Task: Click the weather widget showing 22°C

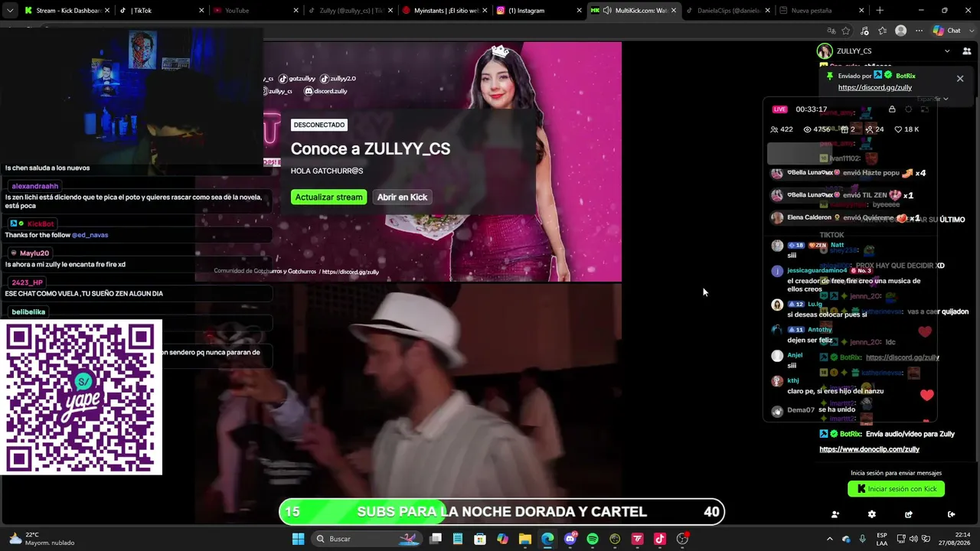Action: point(42,539)
